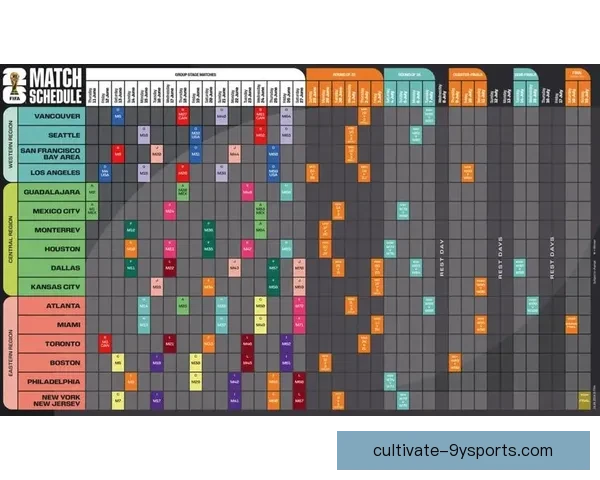Select the Seattle city row label
600x480 pixels.
point(50,135)
